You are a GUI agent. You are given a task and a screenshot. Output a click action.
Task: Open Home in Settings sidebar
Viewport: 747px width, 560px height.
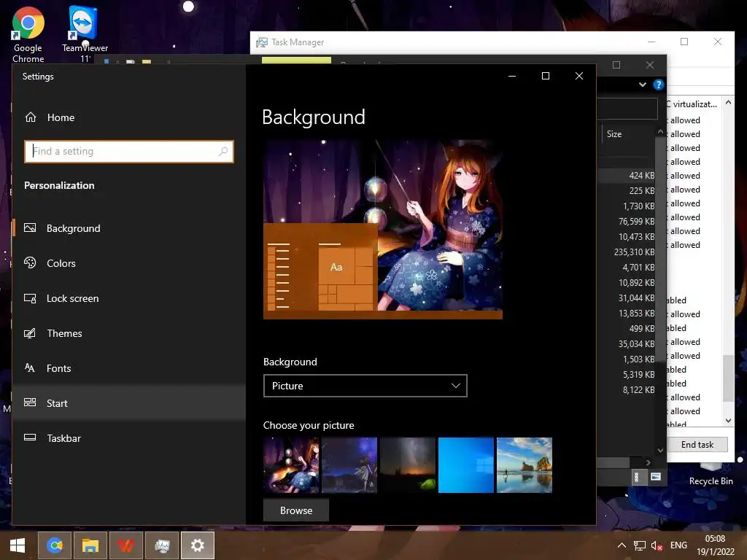pos(61,117)
